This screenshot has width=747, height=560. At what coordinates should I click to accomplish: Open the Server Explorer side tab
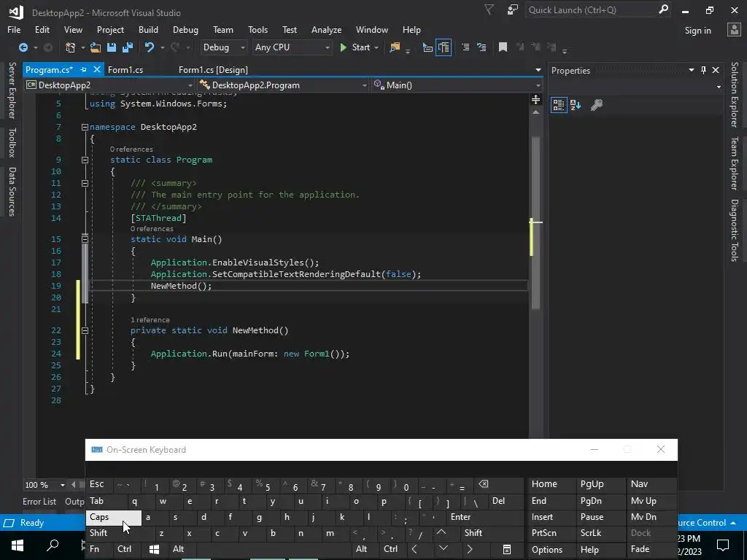point(12,90)
